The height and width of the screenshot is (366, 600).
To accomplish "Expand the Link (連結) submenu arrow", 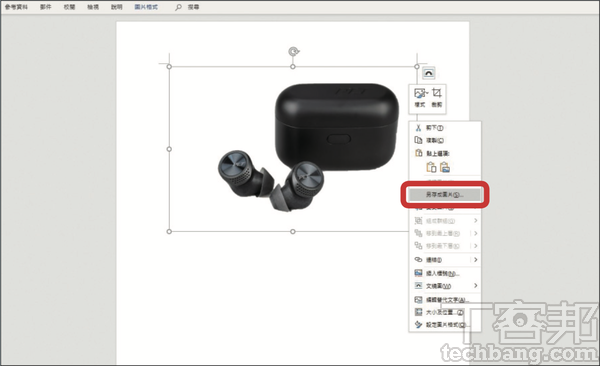I will click(x=475, y=260).
